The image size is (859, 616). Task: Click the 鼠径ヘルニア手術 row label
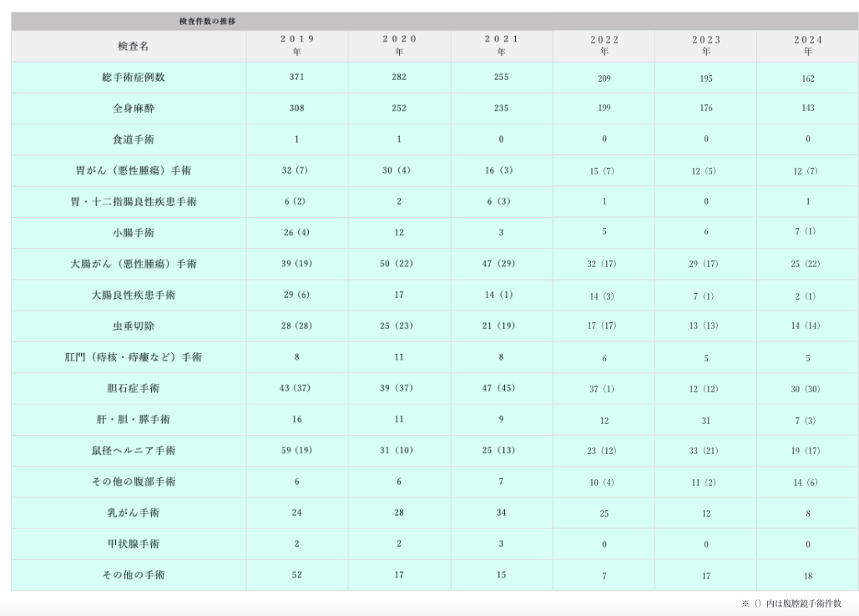click(133, 451)
